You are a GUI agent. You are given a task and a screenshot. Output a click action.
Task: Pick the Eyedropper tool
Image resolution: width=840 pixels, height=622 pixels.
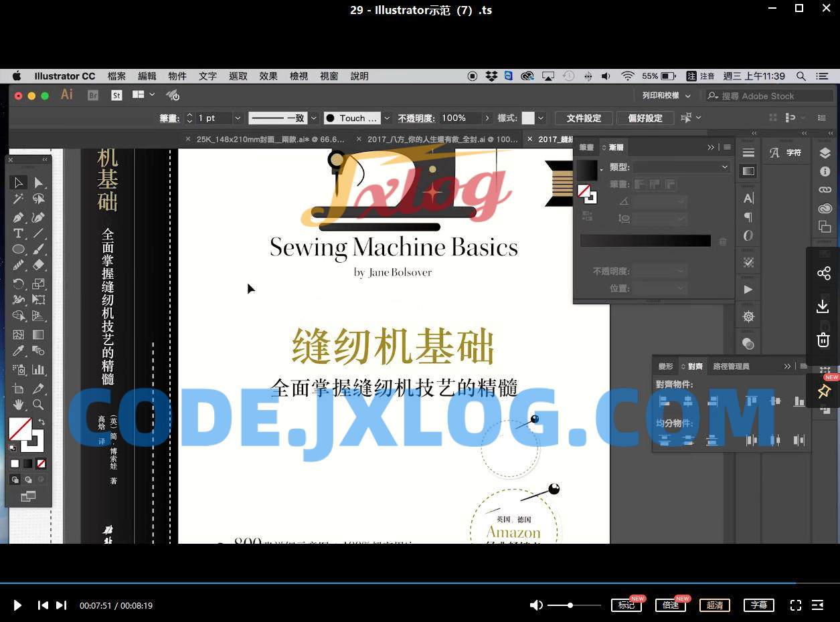point(18,351)
